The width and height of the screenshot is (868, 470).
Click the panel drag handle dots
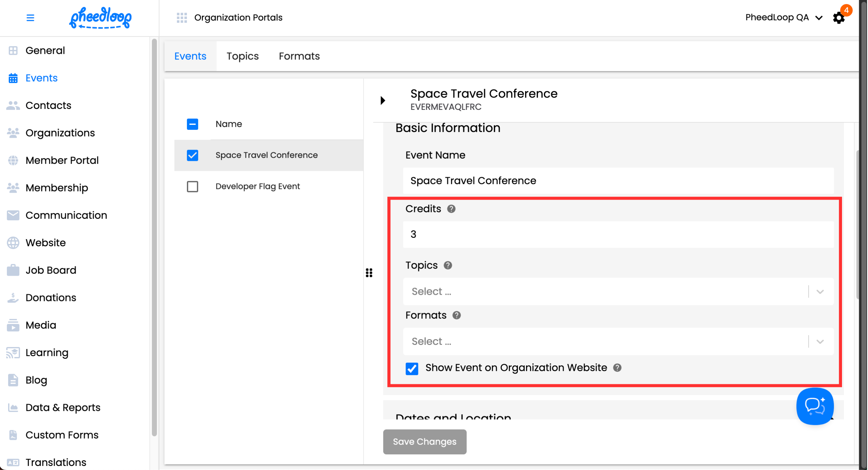pyautogui.click(x=369, y=272)
